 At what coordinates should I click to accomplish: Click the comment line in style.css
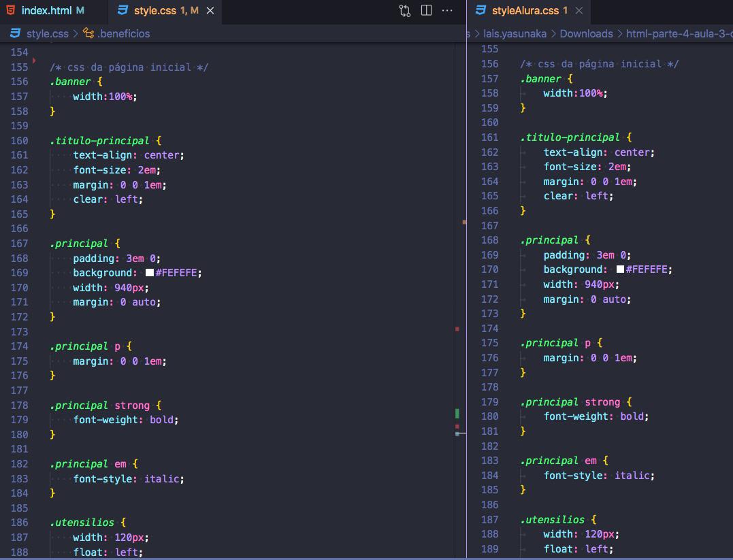(129, 67)
